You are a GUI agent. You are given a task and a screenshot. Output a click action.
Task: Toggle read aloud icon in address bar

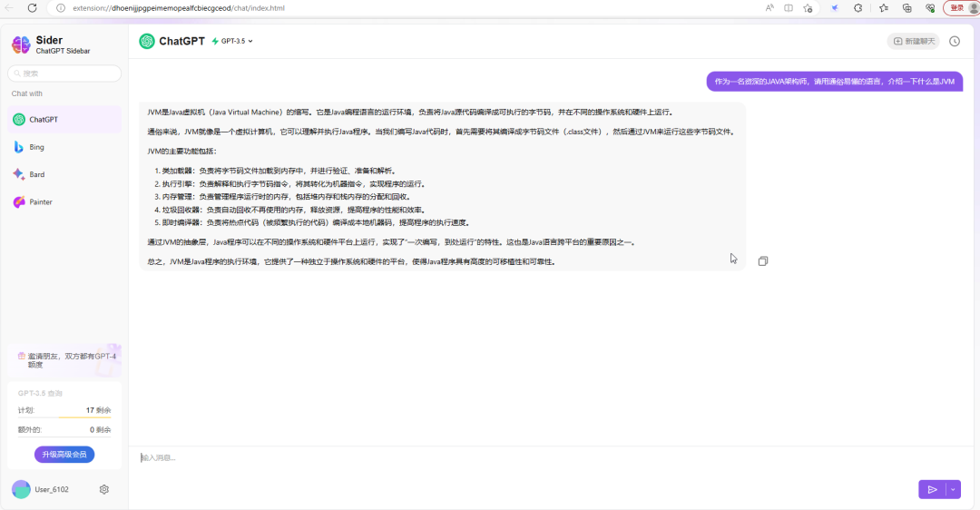pyautogui.click(x=769, y=8)
